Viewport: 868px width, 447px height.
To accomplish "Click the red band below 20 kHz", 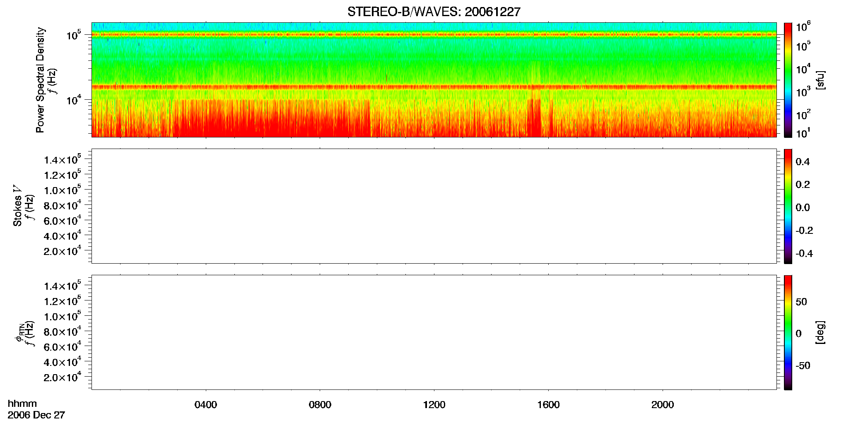I will pyautogui.click(x=434, y=87).
